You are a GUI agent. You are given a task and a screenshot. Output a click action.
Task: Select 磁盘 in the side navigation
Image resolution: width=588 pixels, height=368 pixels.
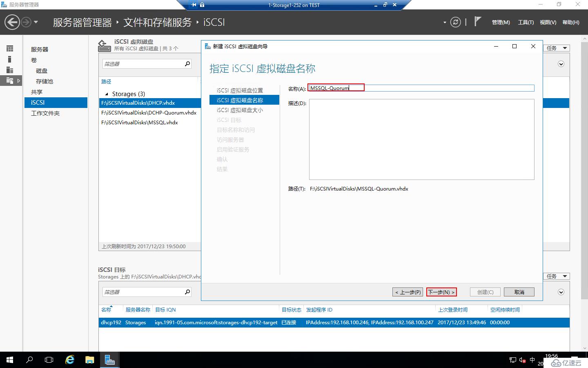click(42, 71)
